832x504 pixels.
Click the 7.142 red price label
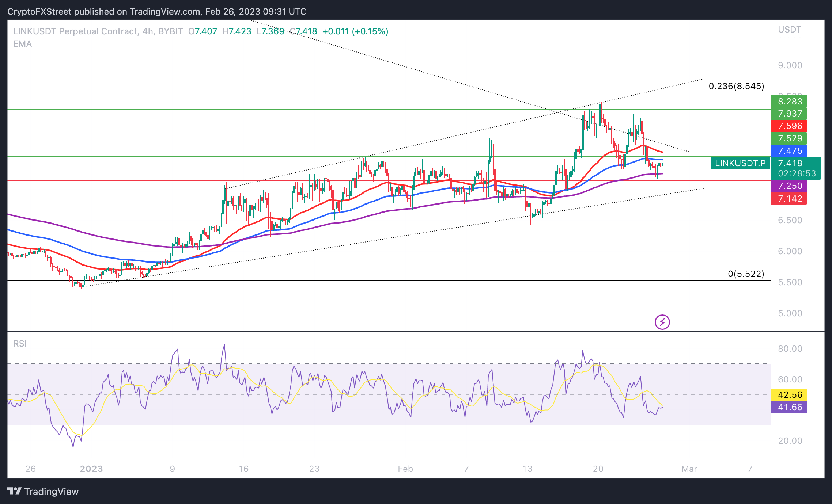tap(789, 198)
